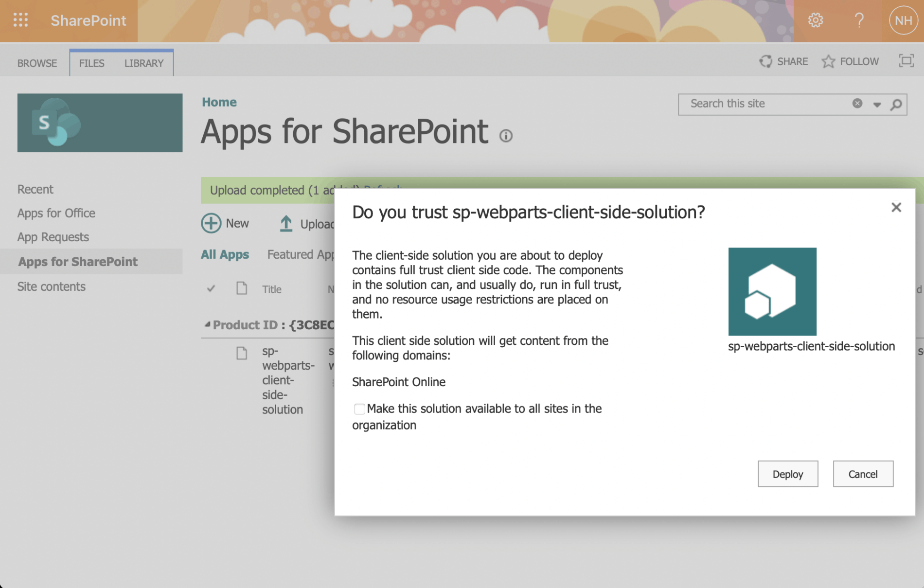Open the BROWSE ribbon tab
The width and height of the screenshot is (924, 588).
(37, 63)
